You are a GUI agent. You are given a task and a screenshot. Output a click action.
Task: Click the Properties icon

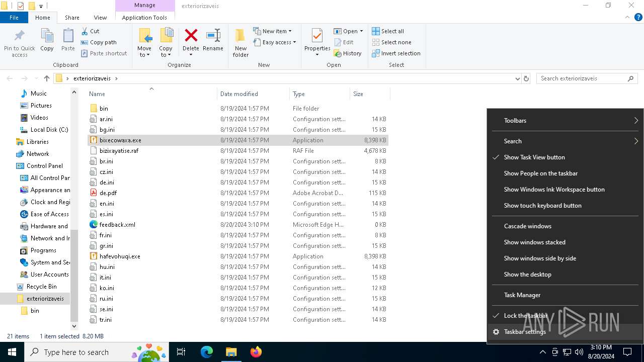(317, 35)
